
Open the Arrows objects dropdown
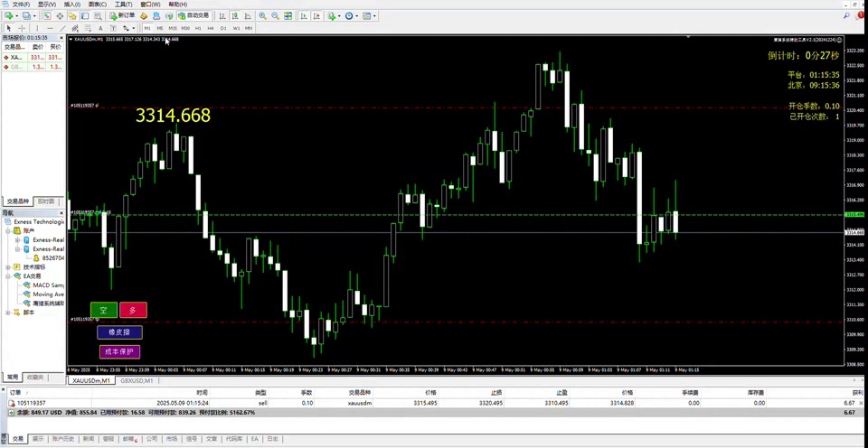[128, 28]
